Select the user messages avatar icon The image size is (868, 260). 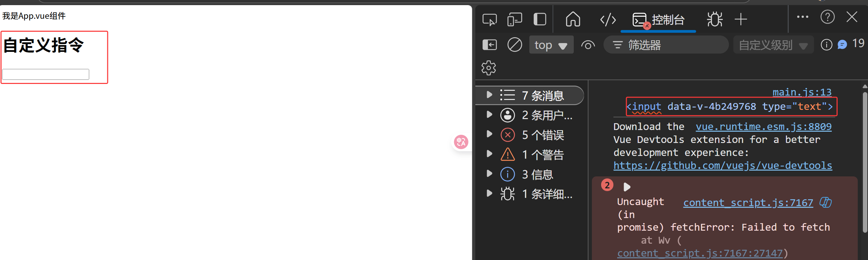(x=507, y=115)
